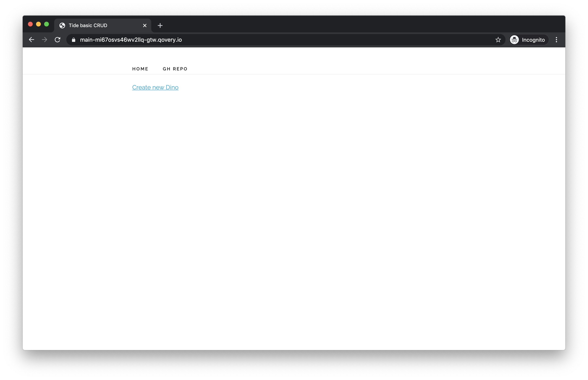Open the GH REPO link
The width and height of the screenshot is (588, 380).
click(x=175, y=69)
